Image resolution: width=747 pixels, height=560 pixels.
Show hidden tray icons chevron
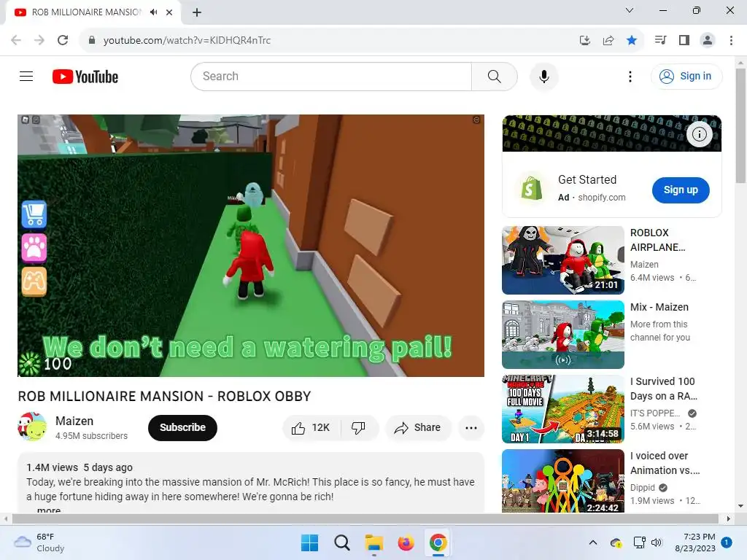tap(593, 542)
